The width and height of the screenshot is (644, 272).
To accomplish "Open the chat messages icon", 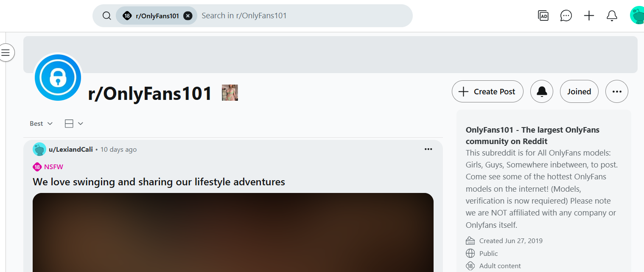I will pyautogui.click(x=566, y=16).
